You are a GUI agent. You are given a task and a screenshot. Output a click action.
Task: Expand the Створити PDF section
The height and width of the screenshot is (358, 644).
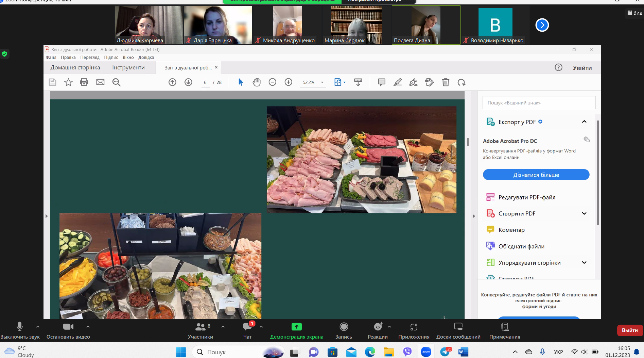(584, 213)
